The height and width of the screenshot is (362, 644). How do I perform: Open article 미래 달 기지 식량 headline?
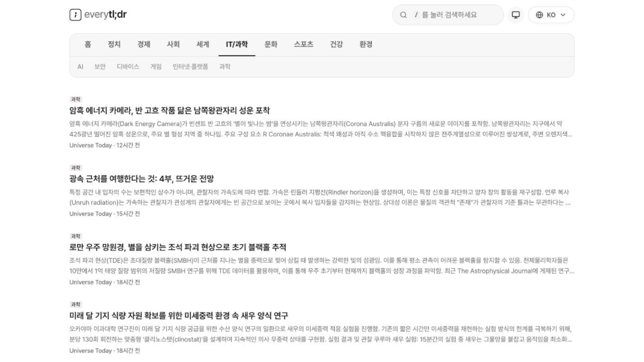click(179, 315)
